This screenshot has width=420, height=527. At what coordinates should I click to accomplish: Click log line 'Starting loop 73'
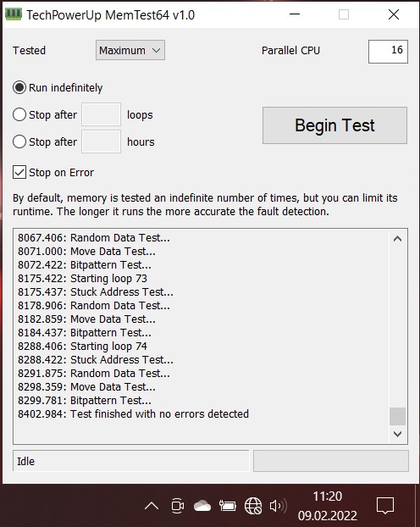(83, 278)
